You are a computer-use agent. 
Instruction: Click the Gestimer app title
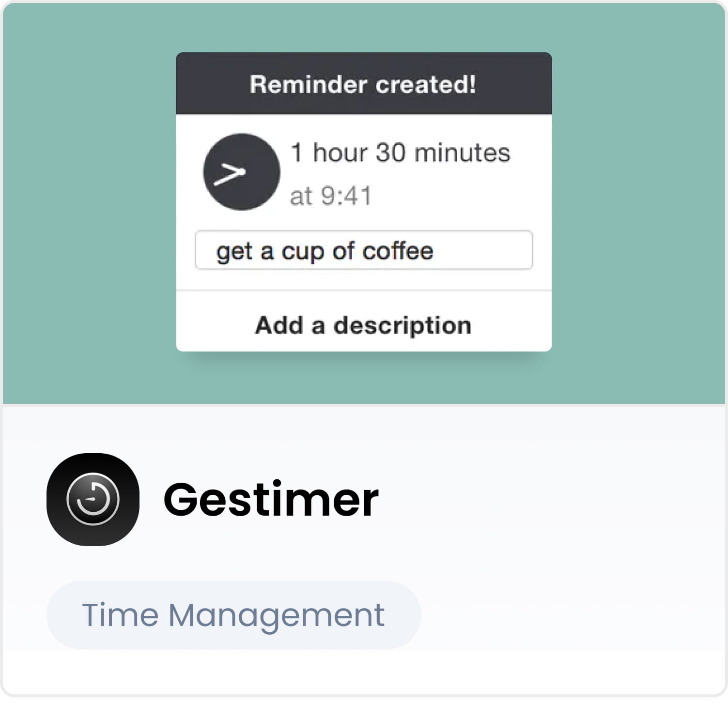[271, 500]
